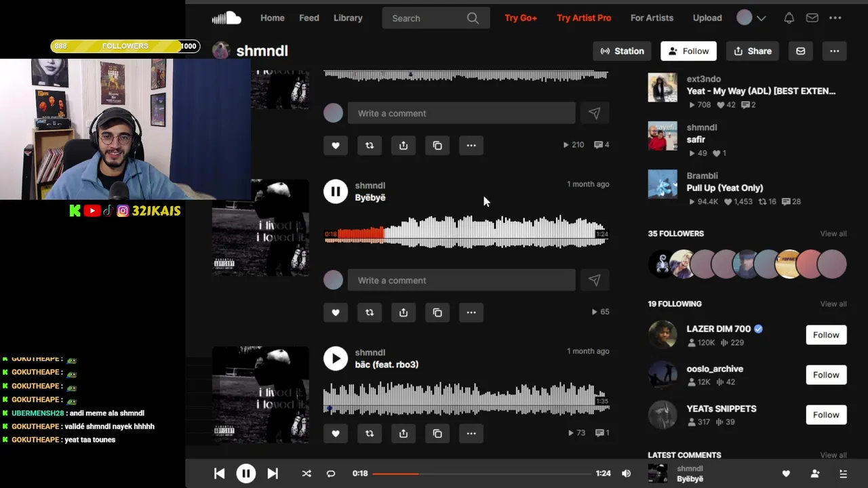Open more options for 210-plays track
This screenshot has height=488, width=868.
(x=471, y=145)
